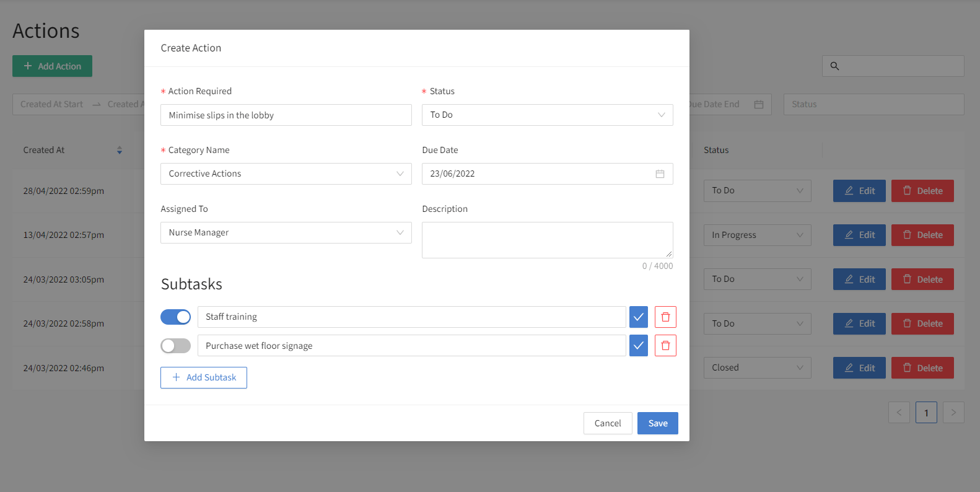Click the Due Date End filter field
Viewport: 980px width, 492px height.
[714, 104]
